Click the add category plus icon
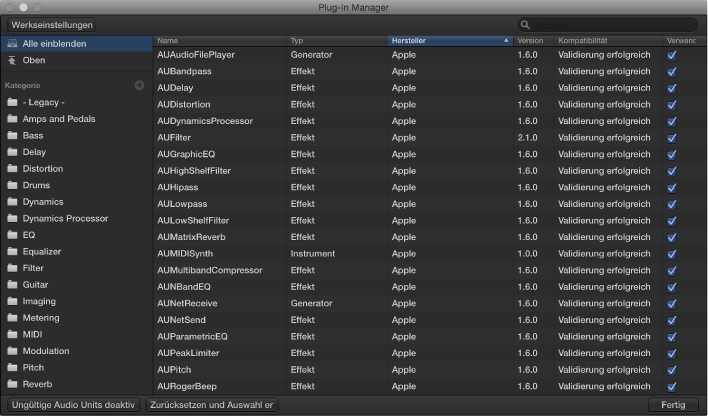The image size is (708, 416). [x=140, y=85]
